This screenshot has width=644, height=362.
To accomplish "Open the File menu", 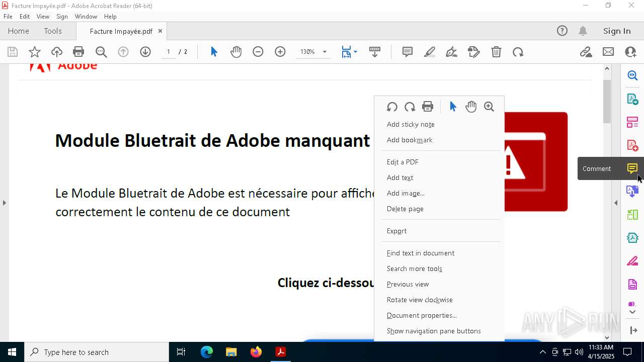I will 8,17.
